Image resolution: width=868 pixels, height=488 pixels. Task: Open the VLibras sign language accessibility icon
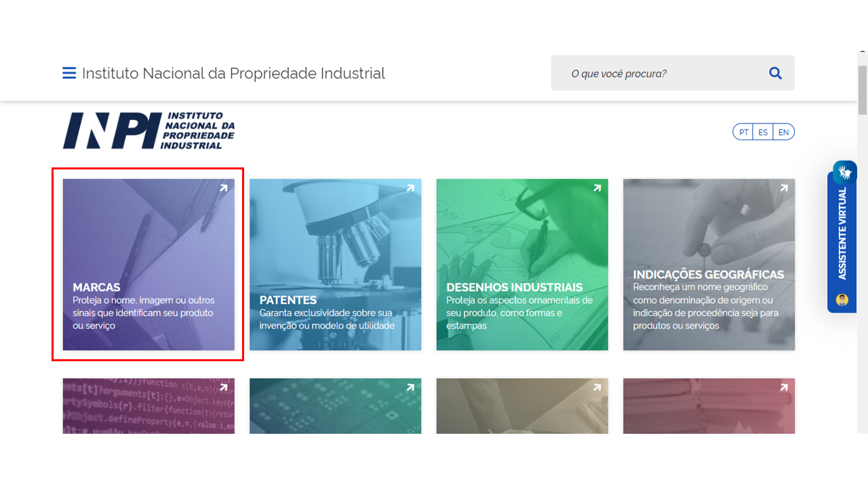click(845, 172)
